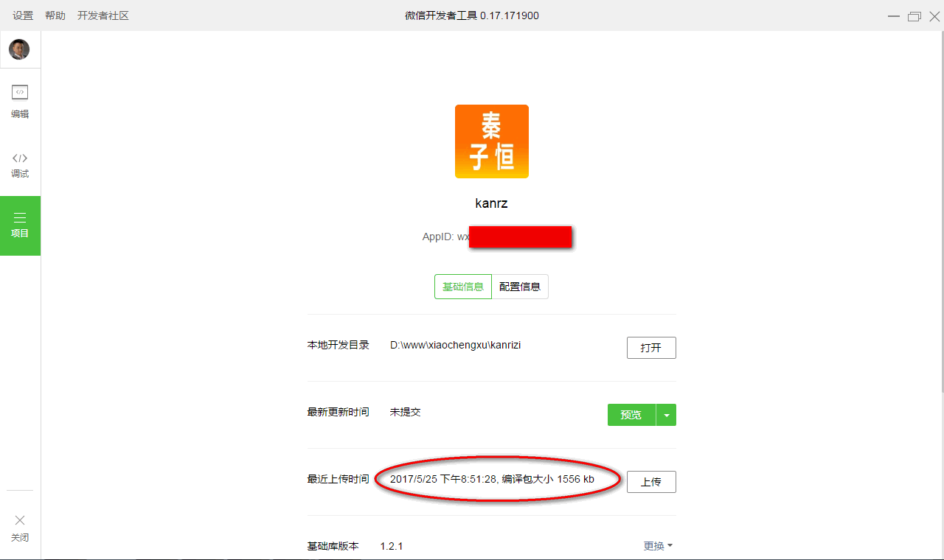Screen dimensions: 944x560
Task: Expand the dropdown arrow beside 预览
Action: coord(667,415)
